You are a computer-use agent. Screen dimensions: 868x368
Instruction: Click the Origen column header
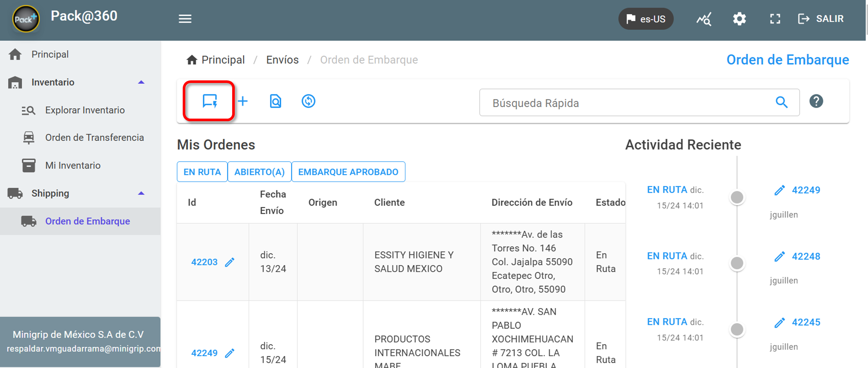(322, 202)
